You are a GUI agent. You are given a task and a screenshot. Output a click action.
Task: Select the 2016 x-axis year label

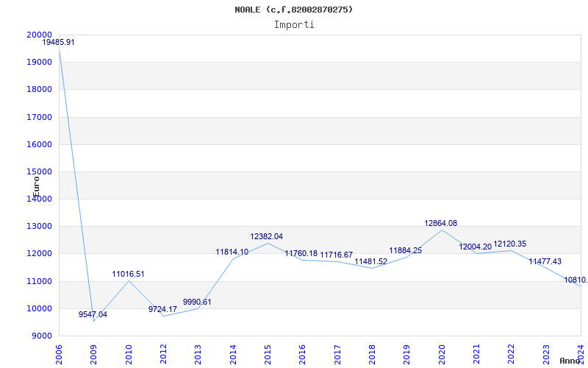point(302,354)
